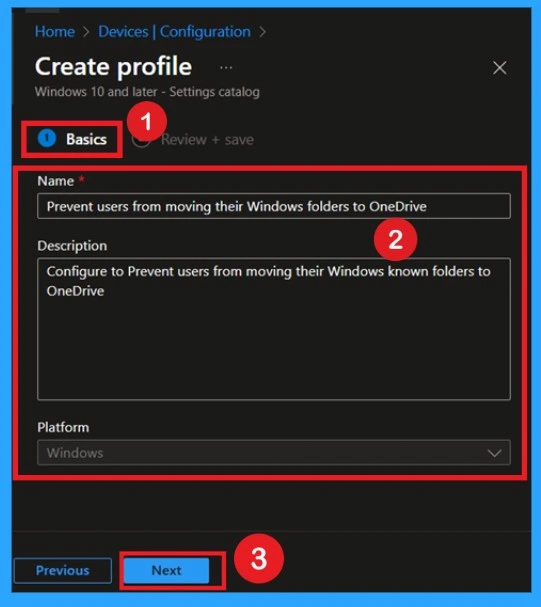Click the profile Name input field

(274, 206)
